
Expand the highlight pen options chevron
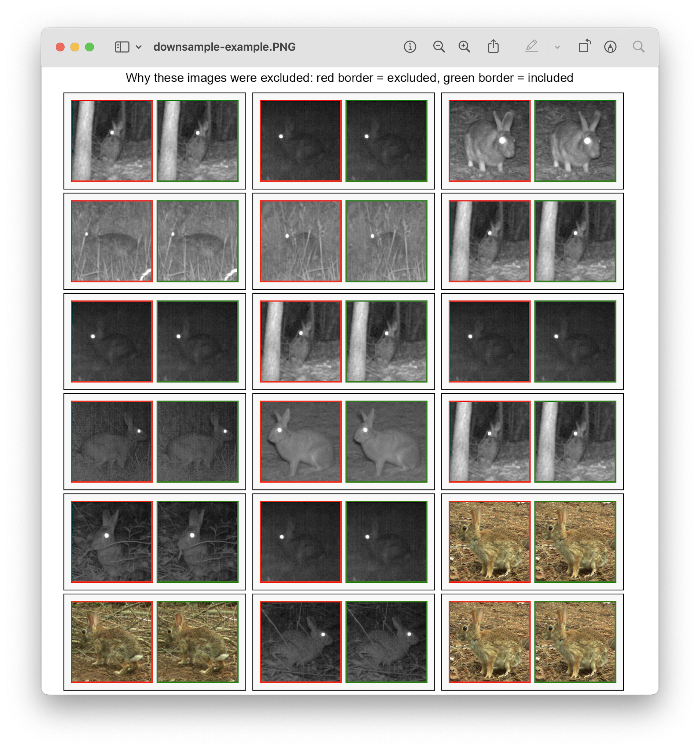tap(557, 47)
